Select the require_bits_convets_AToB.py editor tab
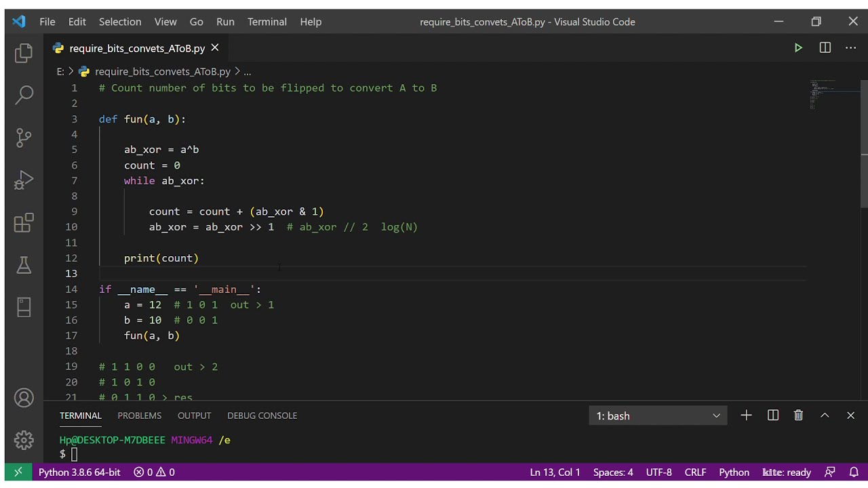868x488 pixels. point(136,48)
